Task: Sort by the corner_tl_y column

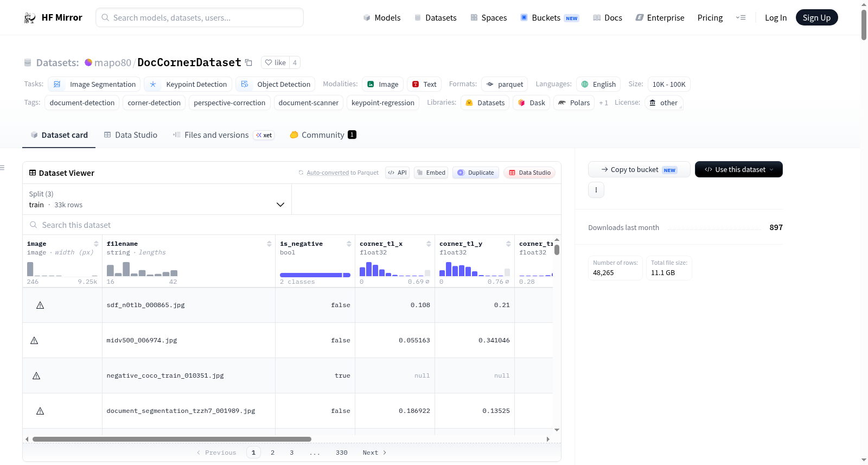Action: point(508,244)
